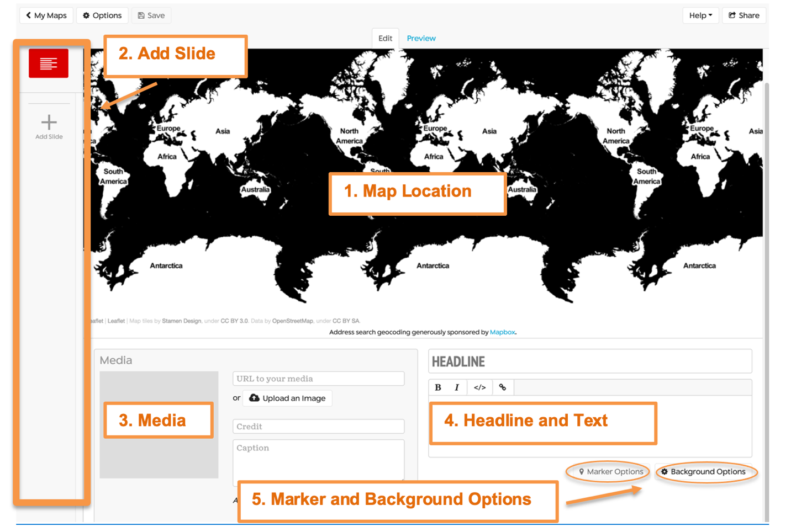Screen dimensions: 791x532
Task: Toggle bold formatting in the headline editor
Action: click(437, 387)
